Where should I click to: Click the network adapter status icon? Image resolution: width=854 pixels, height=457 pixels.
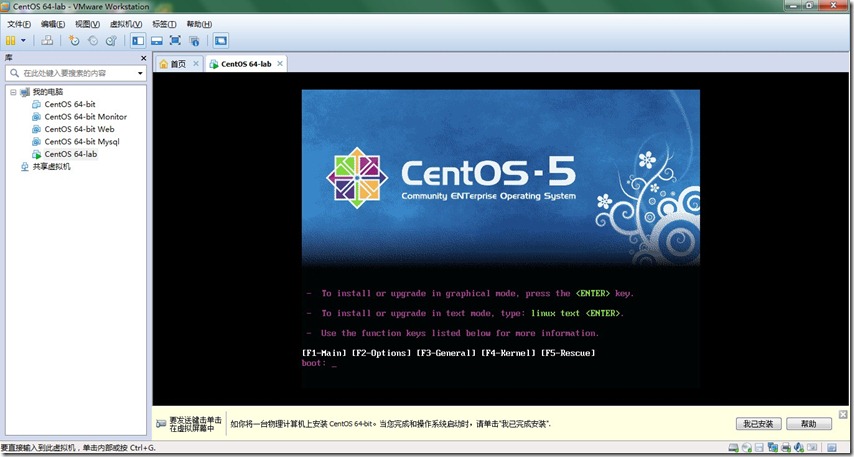773,447
